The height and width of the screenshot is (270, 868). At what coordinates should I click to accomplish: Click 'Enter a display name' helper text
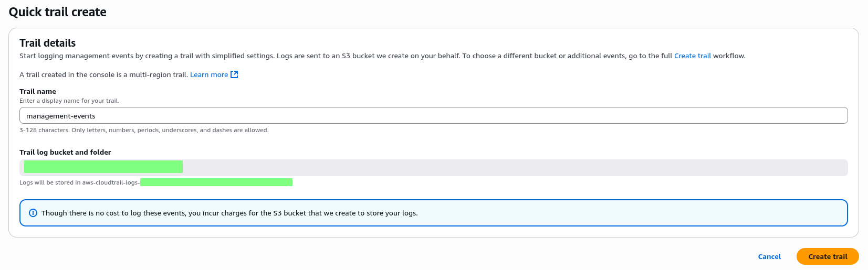tap(69, 101)
